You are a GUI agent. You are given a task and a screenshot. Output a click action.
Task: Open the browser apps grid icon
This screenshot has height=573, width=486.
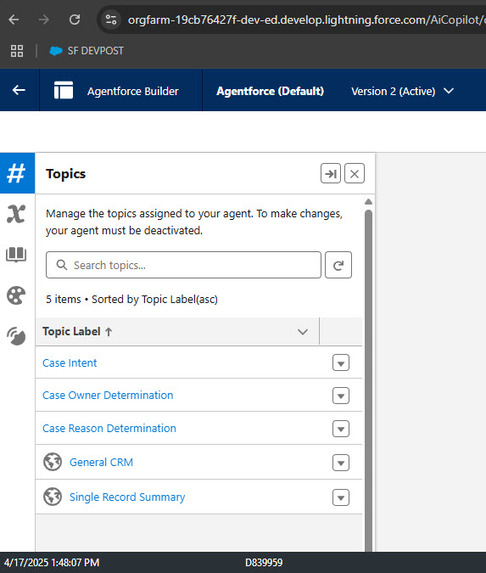point(17,51)
